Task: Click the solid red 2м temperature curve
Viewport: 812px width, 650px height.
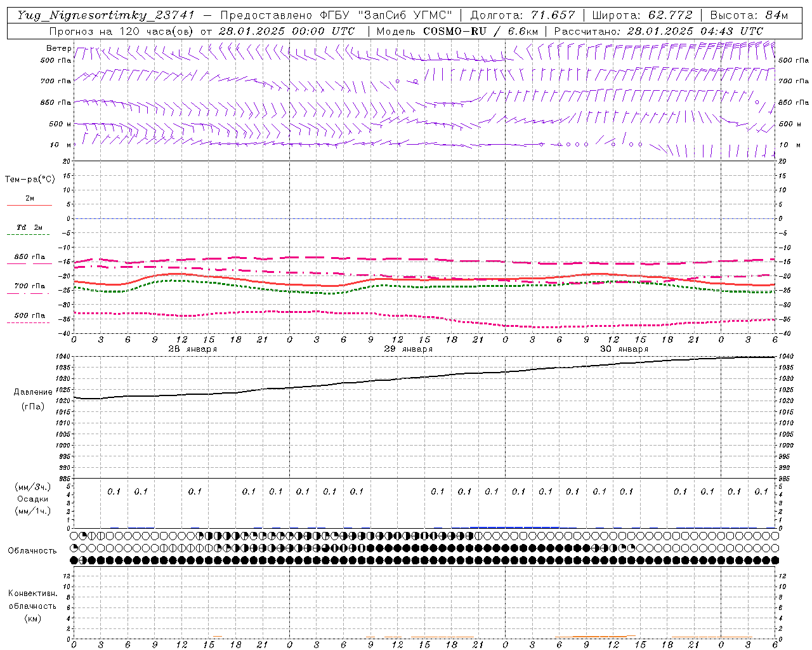Action: click(x=424, y=279)
